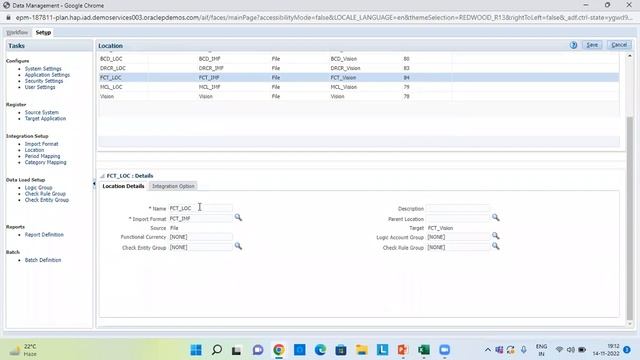
Task: Open Source System task
Action: point(42,112)
